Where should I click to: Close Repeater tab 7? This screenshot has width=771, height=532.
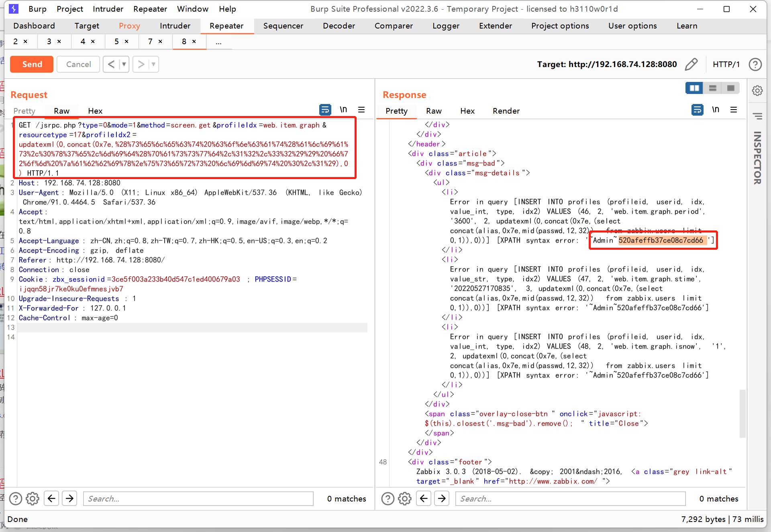(160, 41)
